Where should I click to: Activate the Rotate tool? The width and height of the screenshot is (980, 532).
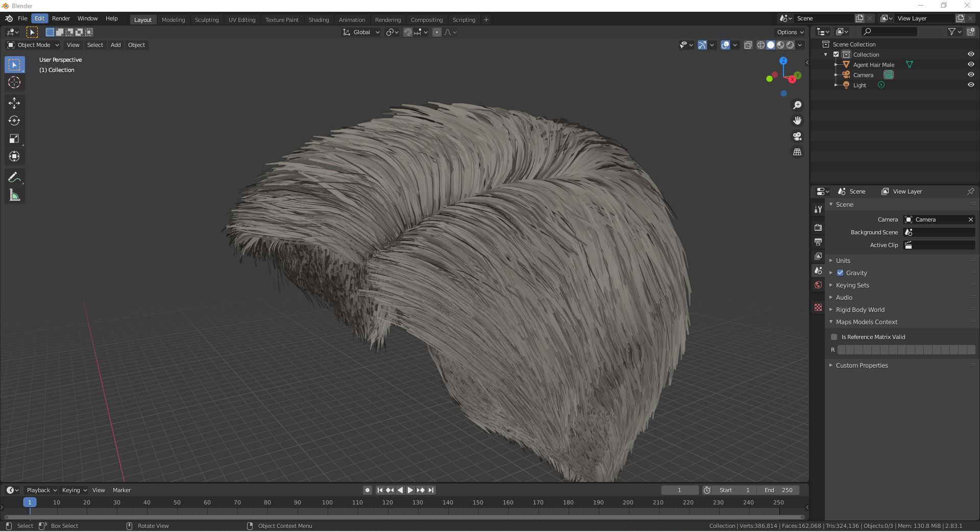[x=14, y=121]
